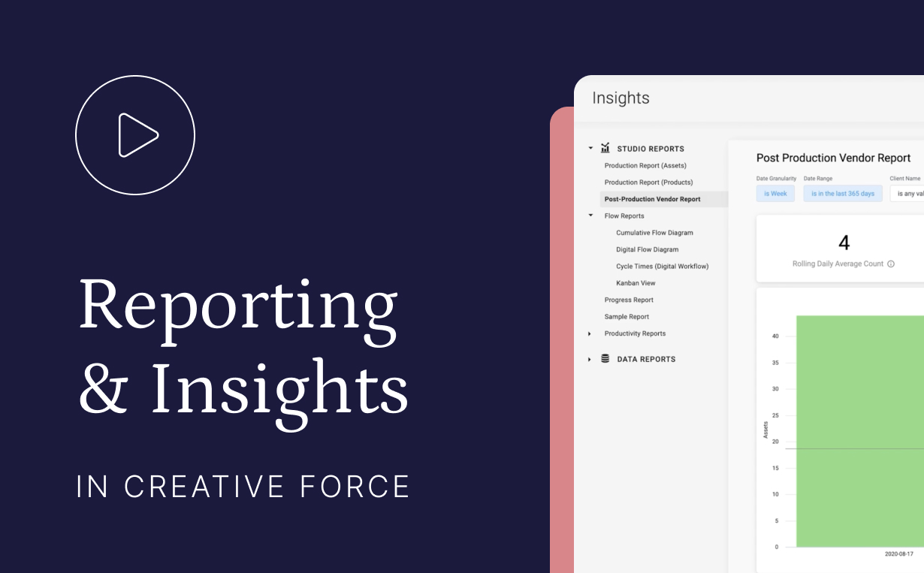The image size is (924, 573).
Task: Expand the Productivity Reports group
Action: (589, 333)
